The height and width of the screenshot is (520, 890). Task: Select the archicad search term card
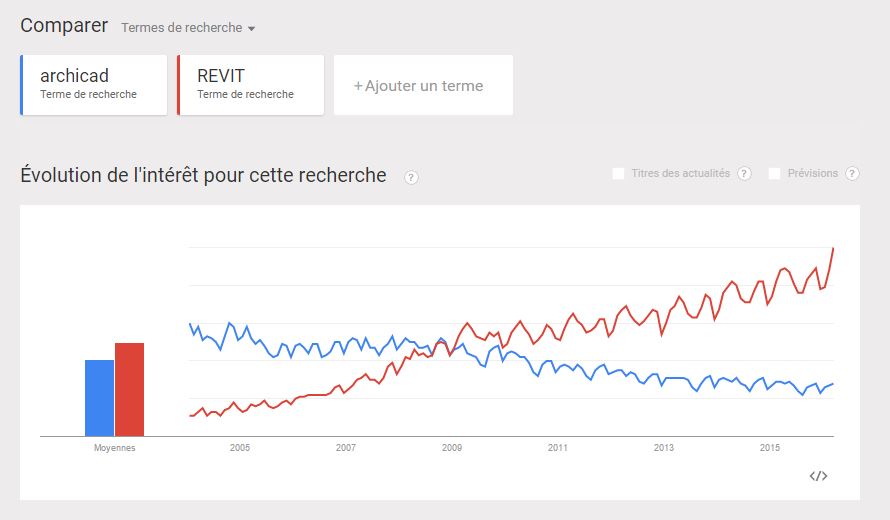click(94, 85)
